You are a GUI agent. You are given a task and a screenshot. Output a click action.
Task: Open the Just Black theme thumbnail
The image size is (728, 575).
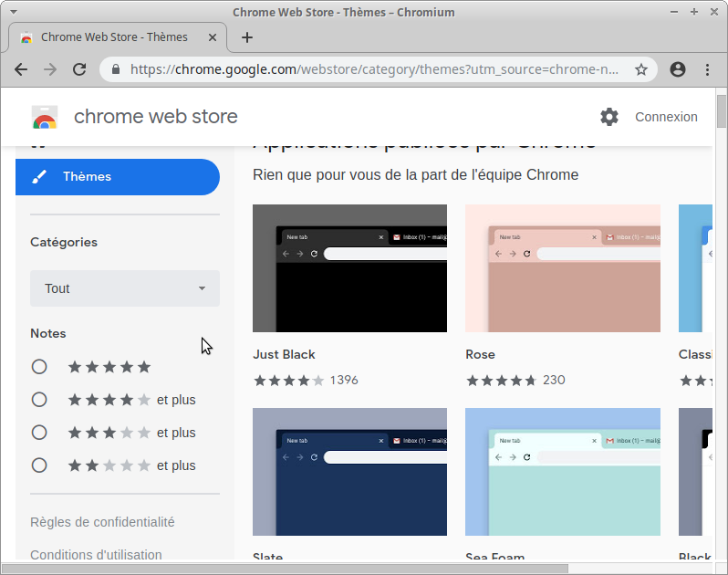349,268
